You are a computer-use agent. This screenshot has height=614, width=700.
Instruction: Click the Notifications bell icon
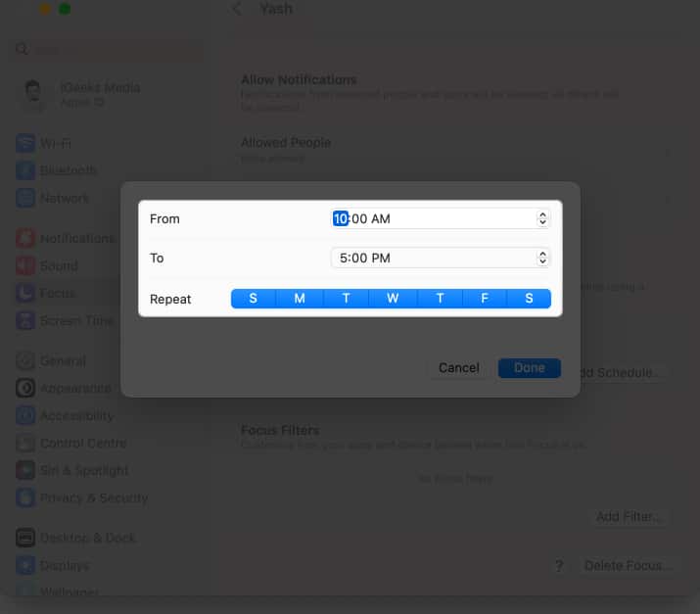pos(25,239)
